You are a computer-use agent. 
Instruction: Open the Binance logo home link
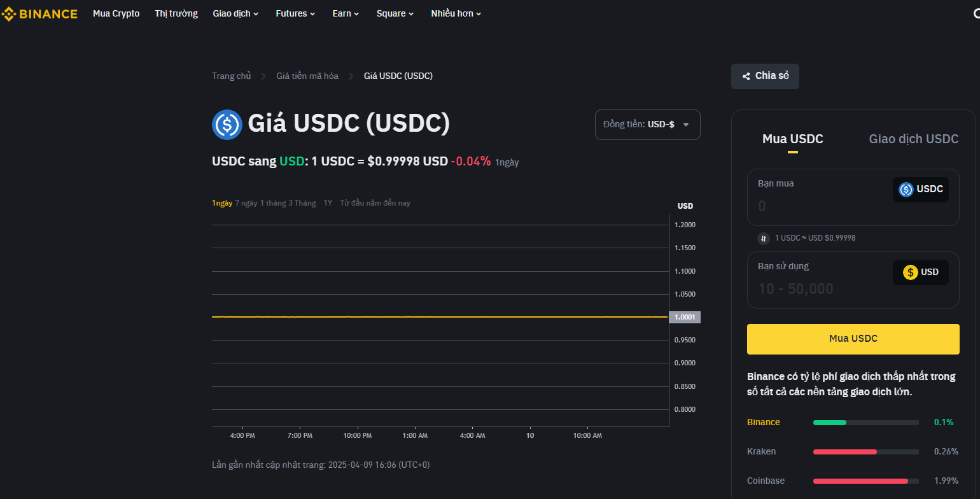pyautogui.click(x=39, y=13)
